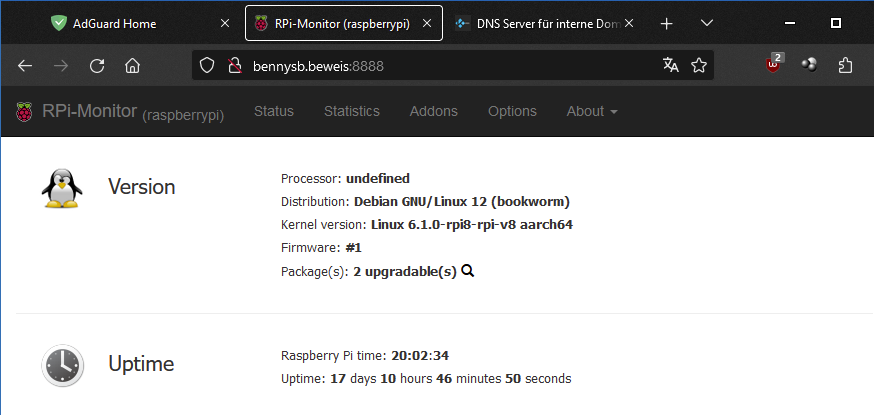The width and height of the screenshot is (874, 415).
Task: Open the Addons page link
Action: [x=434, y=111]
